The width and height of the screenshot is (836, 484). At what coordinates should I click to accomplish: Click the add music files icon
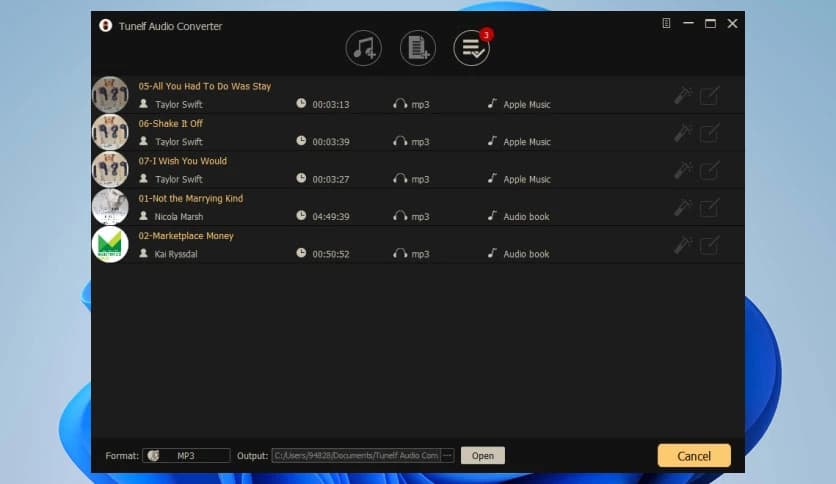364,48
